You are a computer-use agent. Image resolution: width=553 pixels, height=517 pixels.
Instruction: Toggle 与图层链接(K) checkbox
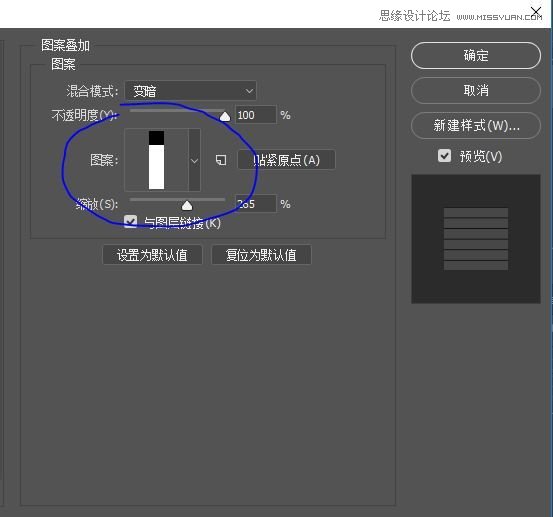pyautogui.click(x=130, y=222)
